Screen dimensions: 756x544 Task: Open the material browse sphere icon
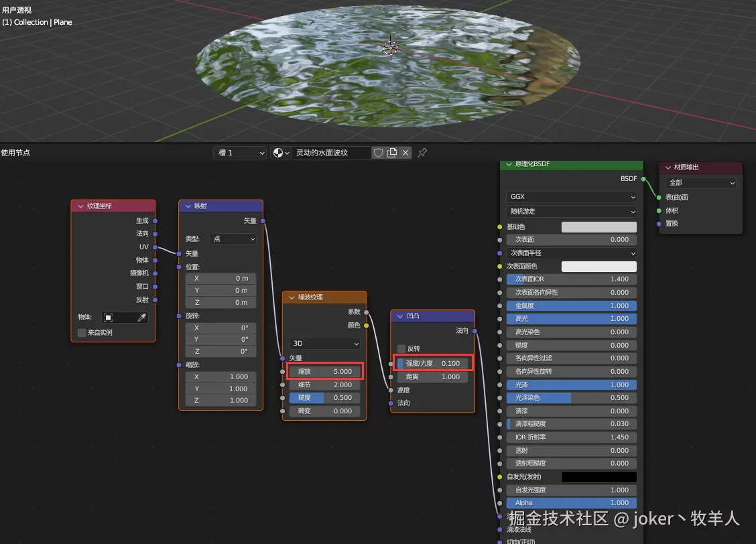(x=281, y=153)
